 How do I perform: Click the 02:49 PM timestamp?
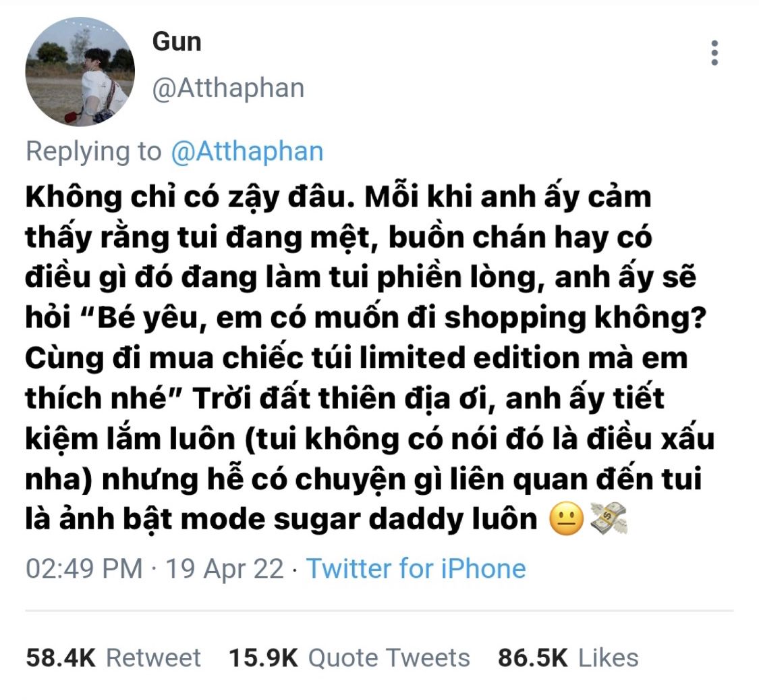tap(84, 568)
